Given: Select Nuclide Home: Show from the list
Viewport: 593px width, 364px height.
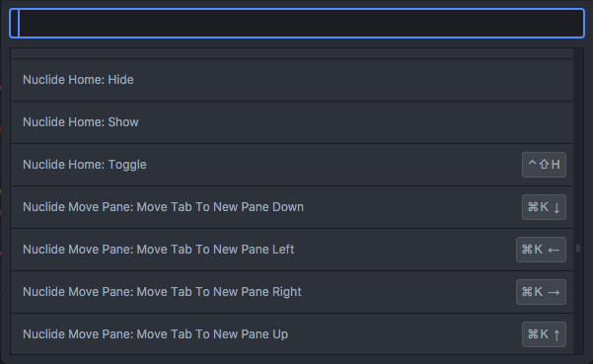Looking at the screenshot, I should coord(292,122).
